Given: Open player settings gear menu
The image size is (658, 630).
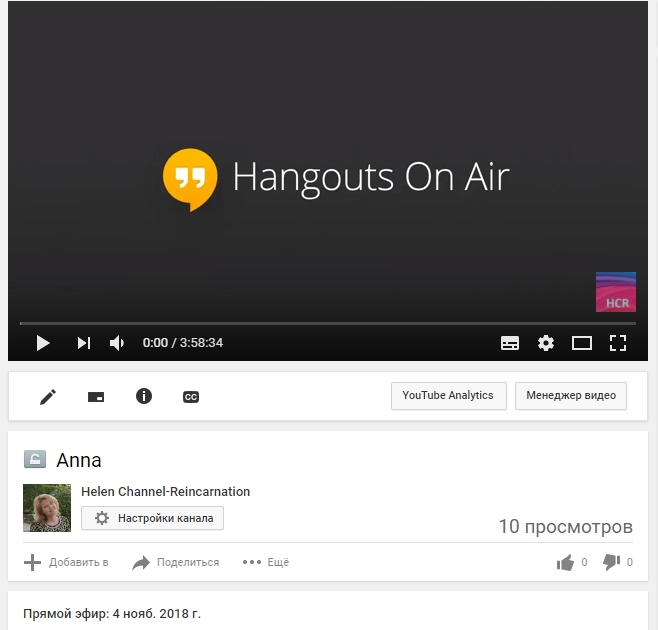Looking at the screenshot, I should click(545, 343).
